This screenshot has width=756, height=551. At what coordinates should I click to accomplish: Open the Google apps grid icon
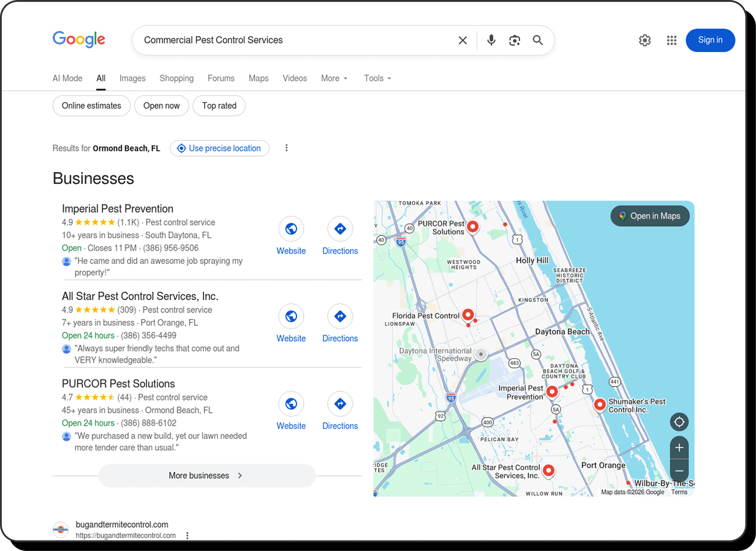[x=671, y=40]
